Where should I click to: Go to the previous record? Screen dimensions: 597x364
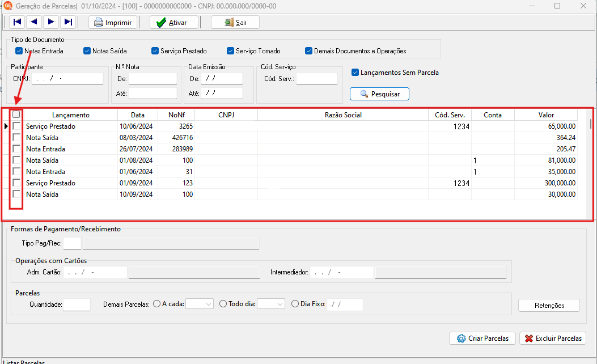point(34,22)
